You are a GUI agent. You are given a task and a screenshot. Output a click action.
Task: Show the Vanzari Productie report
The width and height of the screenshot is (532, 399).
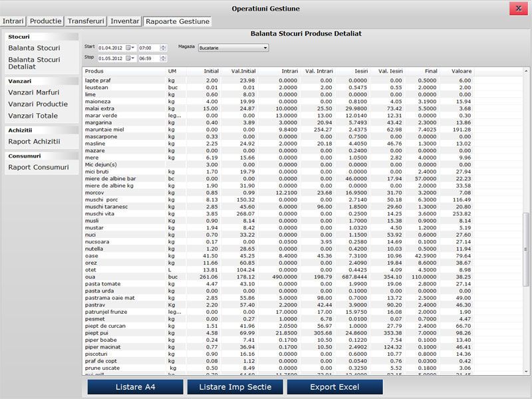pyautogui.click(x=38, y=104)
